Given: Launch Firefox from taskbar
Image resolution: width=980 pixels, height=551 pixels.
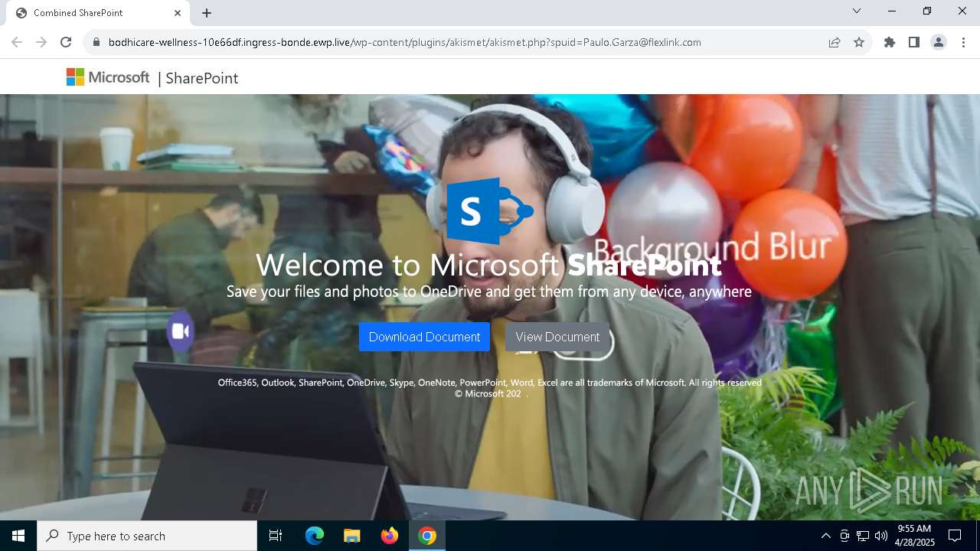Looking at the screenshot, I should click(390, 536).
